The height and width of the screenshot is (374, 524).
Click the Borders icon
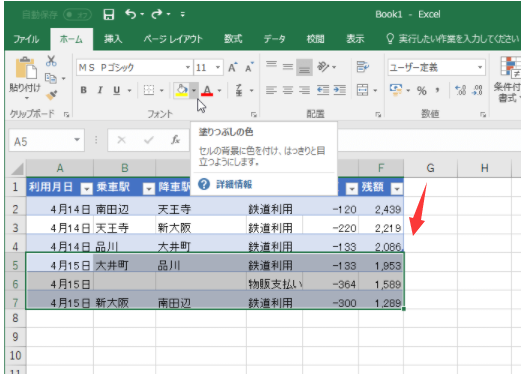click(x=149, y=90)
